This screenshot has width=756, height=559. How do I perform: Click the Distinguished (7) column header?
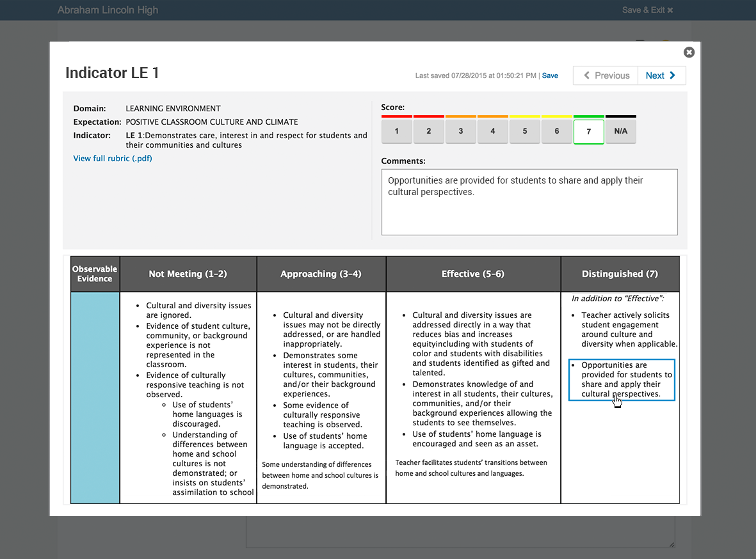[620, 274]
